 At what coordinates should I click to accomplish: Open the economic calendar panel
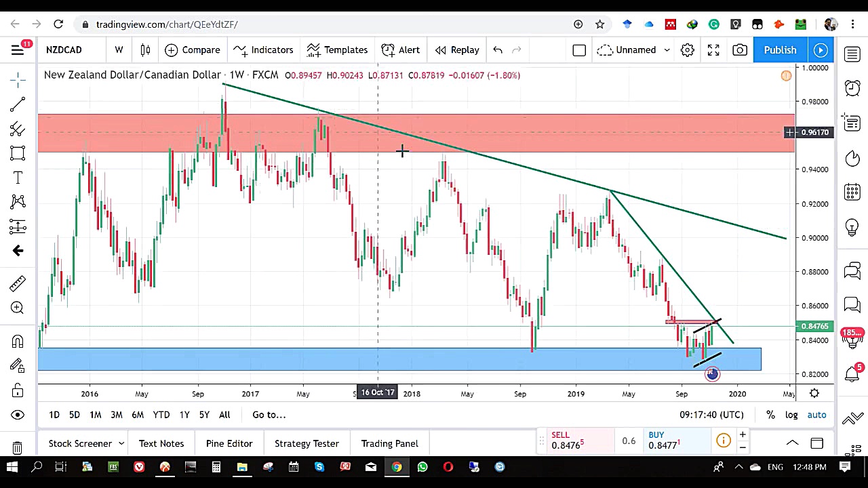point(852,192)
